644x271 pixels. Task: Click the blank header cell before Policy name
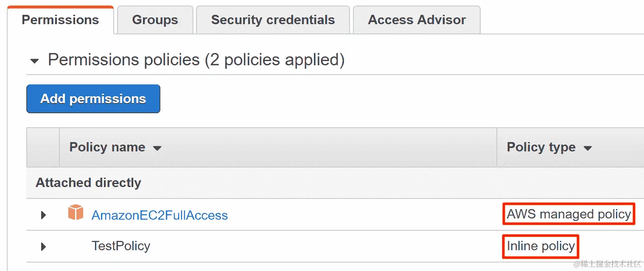point(43,147)
